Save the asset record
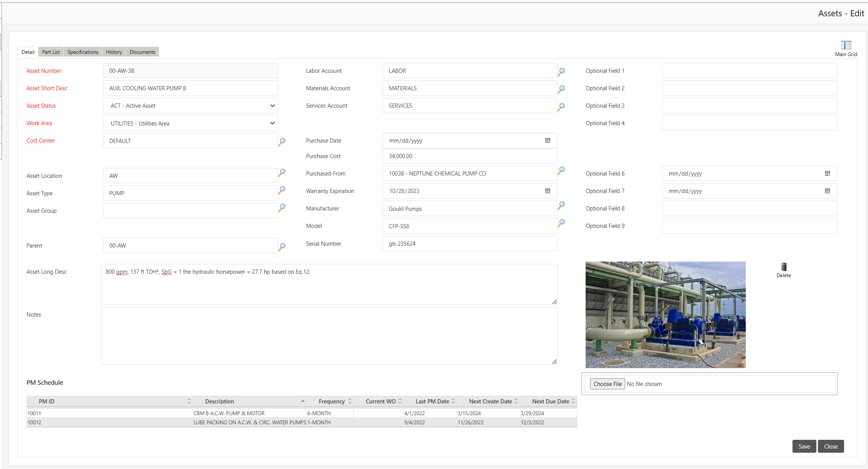The image size is (868, 469). [x=804, y=446]
